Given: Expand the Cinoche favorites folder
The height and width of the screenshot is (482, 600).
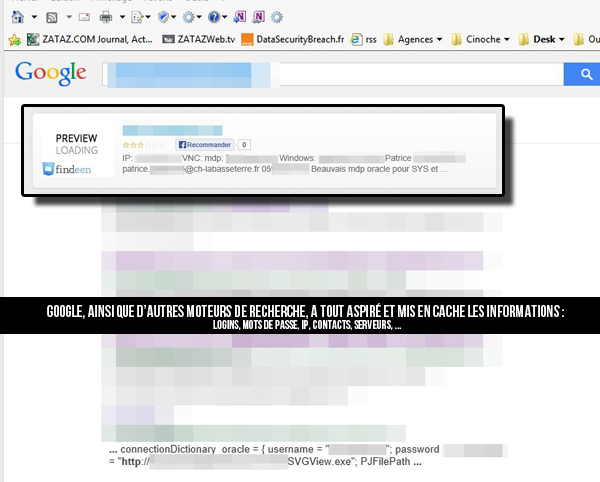Looking at the screenshot, I should pos(480,39).
